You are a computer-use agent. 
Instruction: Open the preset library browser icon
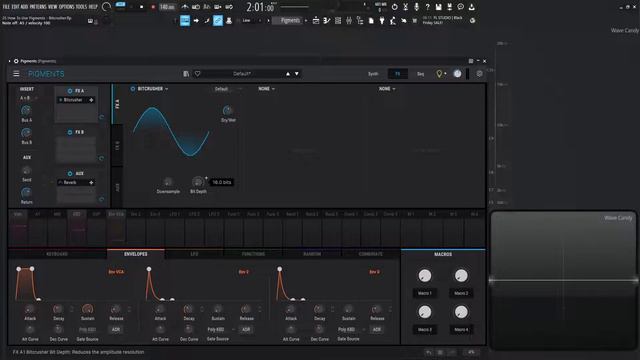186,74
